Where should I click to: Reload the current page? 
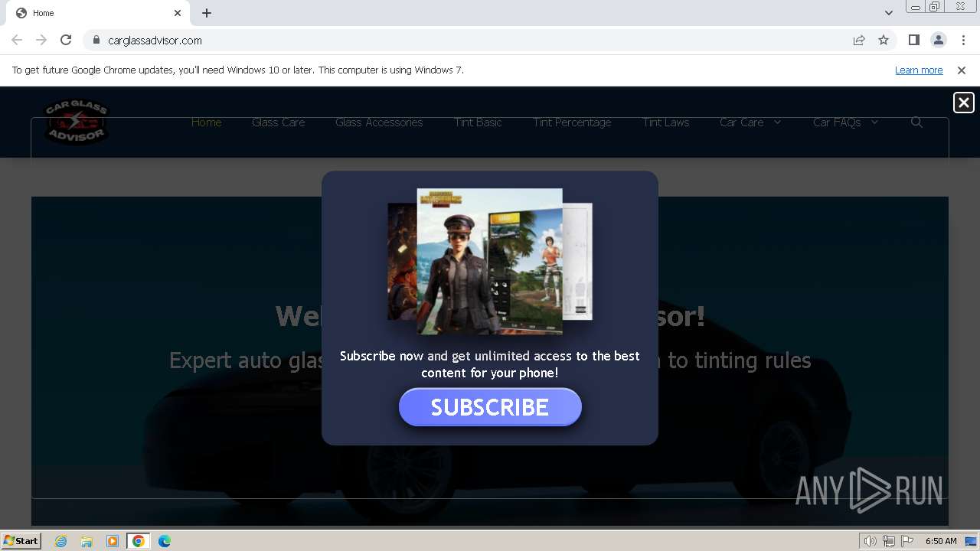(66, 40)
